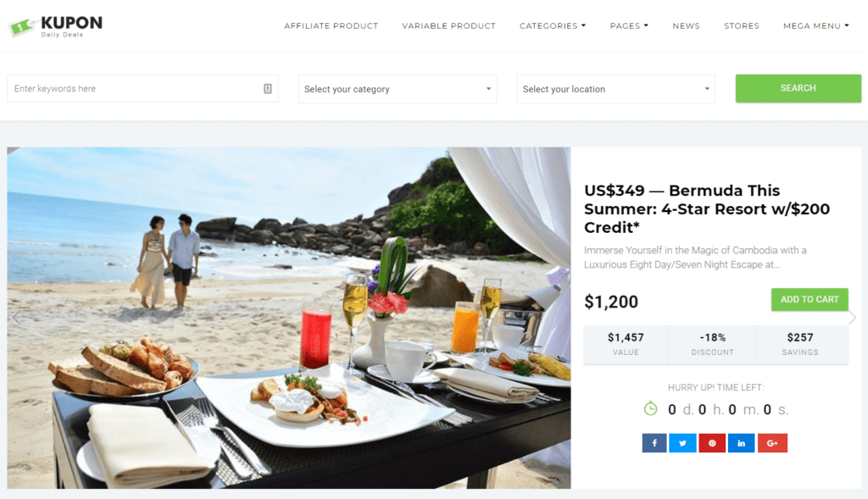Viewport: 868px width, 499px height.
Task: Expand the Categories menu
Action: (x=553, y=26)
